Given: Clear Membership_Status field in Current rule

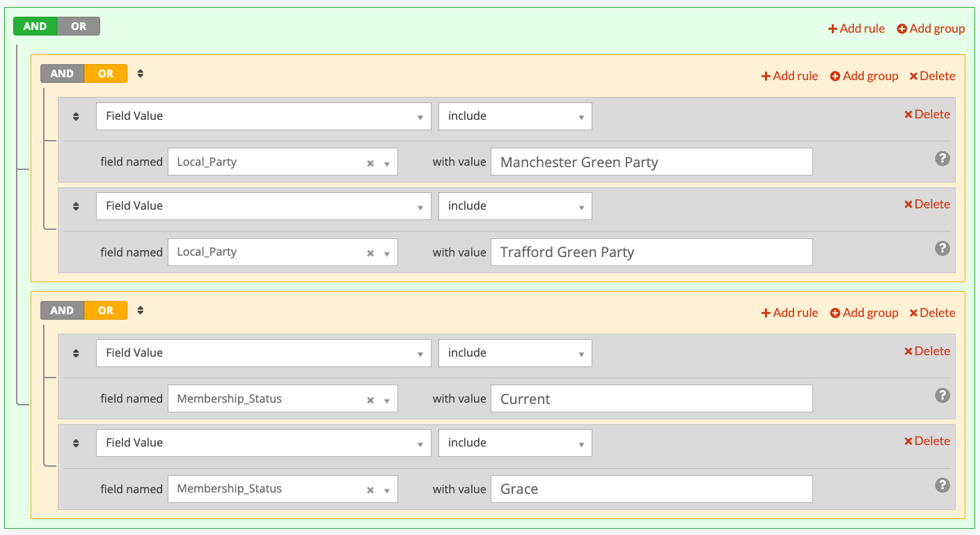Looking at the screenshot, I should point(370,400).
